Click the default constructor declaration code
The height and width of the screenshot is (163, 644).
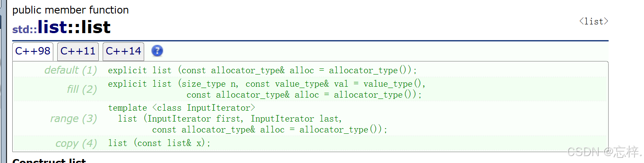[x=263, y=71]
